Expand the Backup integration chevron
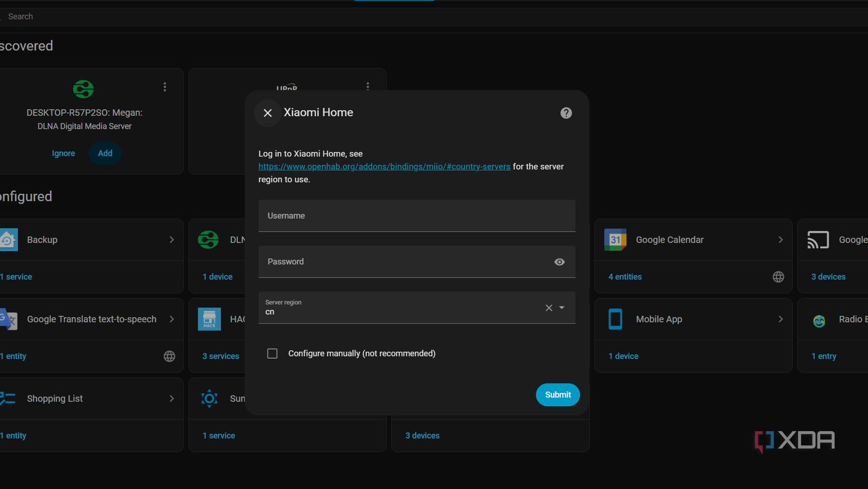 point(171,240)
